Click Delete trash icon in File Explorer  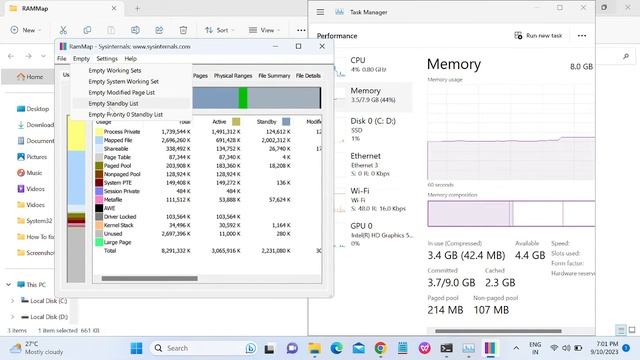[183, 30]
